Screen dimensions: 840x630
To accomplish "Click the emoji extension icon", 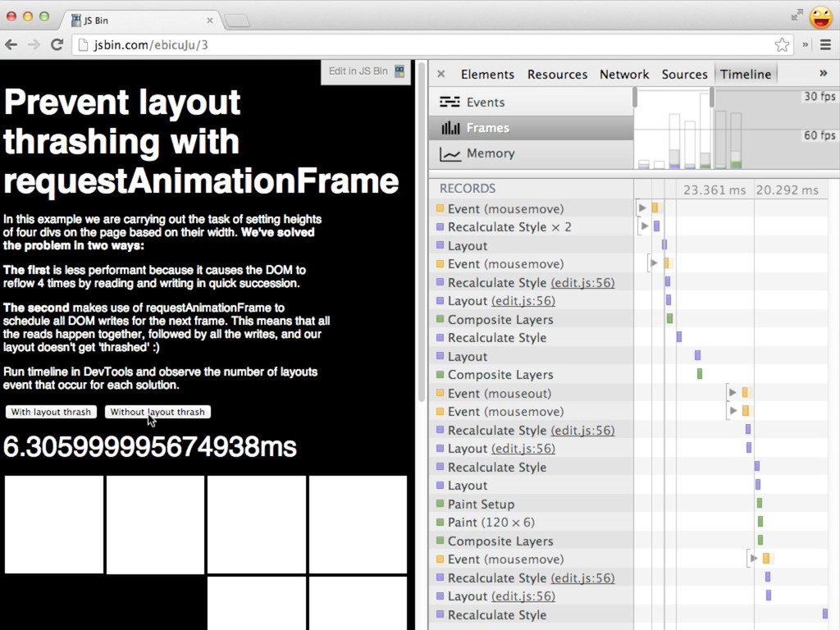I will (x=820, y=16).
